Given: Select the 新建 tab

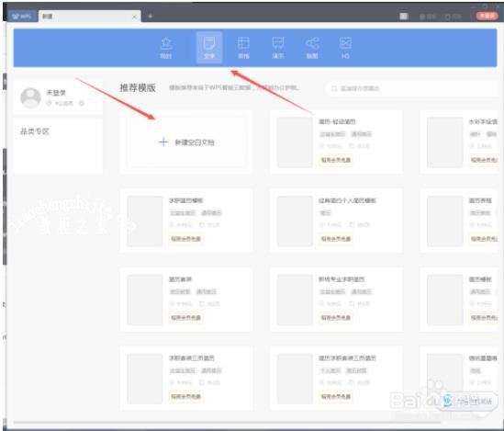Looking at the screenshot, I should [x=89, y=17].
